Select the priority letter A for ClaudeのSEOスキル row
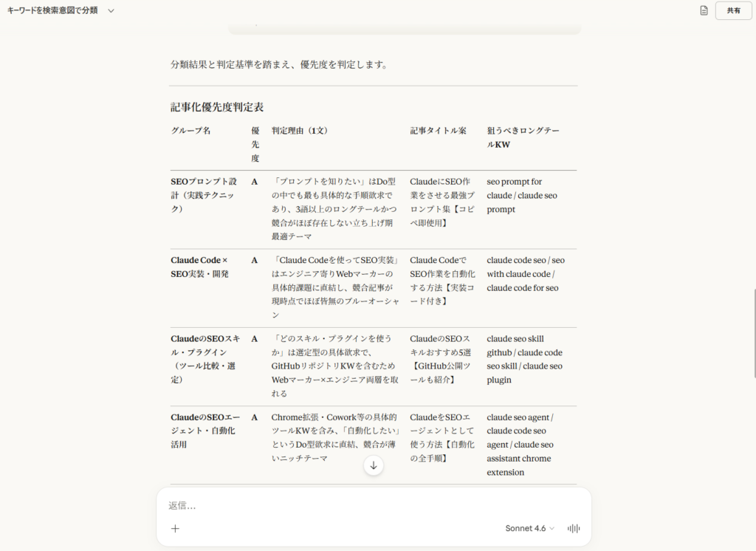The height and width of the screenshot is (551, 756). pos(255,338)
